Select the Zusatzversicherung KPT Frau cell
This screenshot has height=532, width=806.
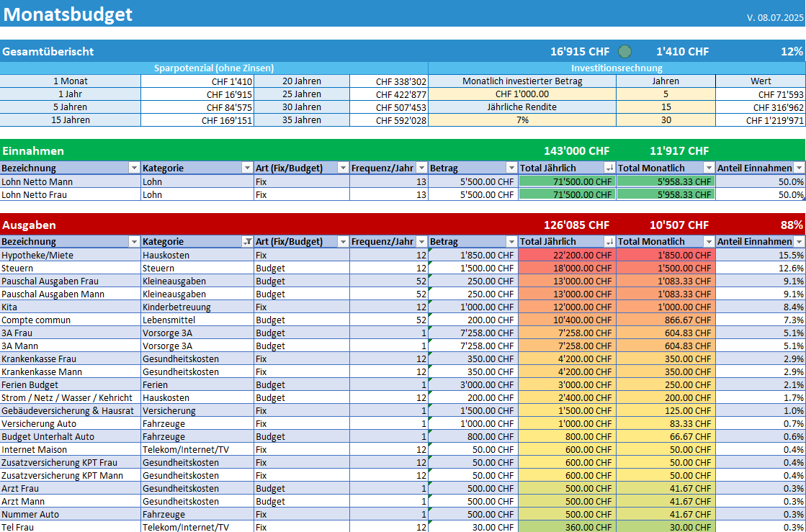[x=71, y=462]
